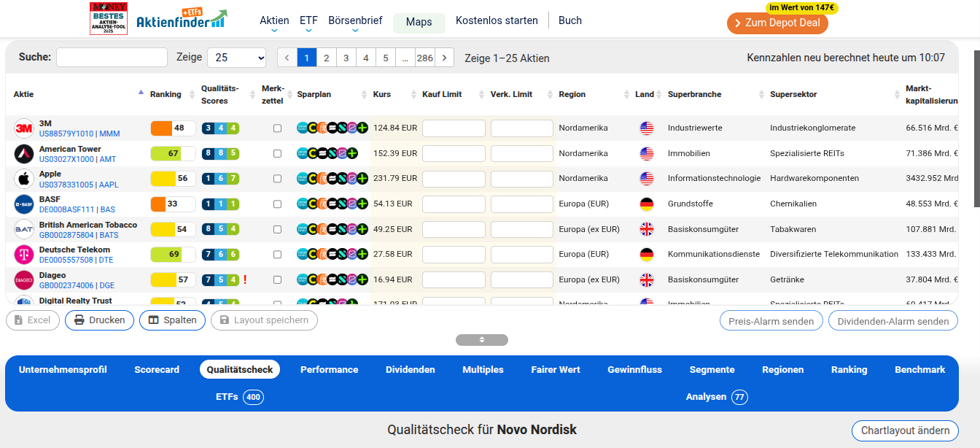Image resolution: width=980 pixels, height=448 pixels.
Task: Click the Deutsche Telekom logo
Action: (x=23, y=254)
